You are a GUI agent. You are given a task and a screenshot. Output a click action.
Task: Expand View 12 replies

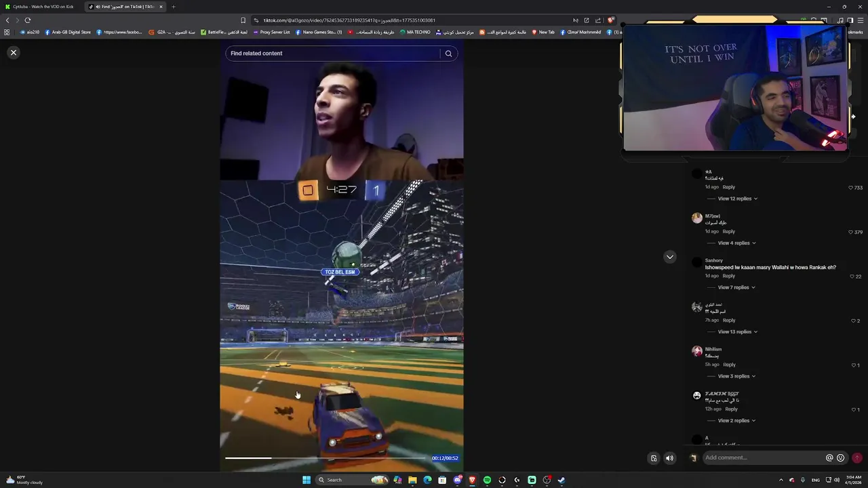(737, 199)
